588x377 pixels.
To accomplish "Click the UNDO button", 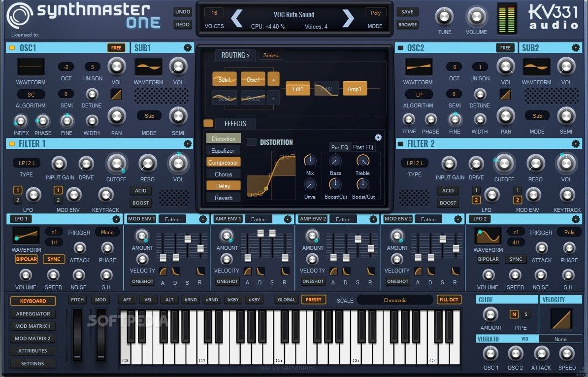I will (183, 11).
